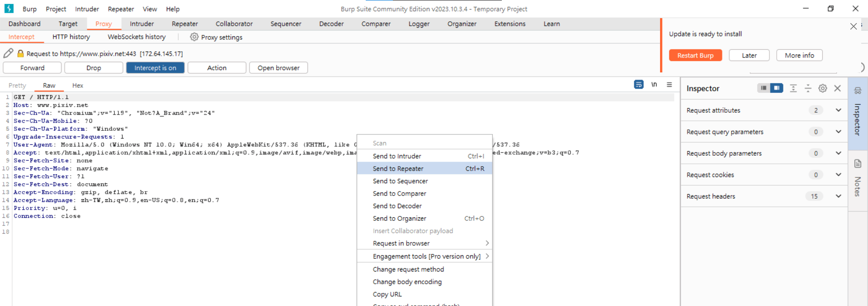This screenshot has width=868, height=306.
Task: Open the Action button menu
Action: [x=217, y=68]
